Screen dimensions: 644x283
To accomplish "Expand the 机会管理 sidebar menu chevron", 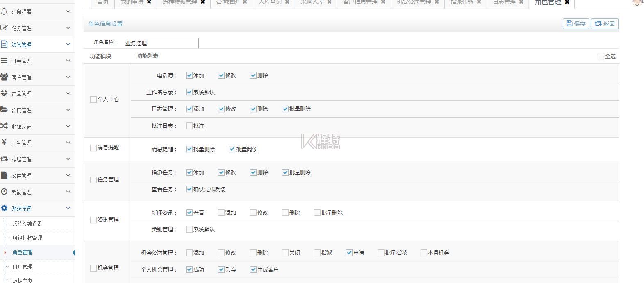I will click(x=68, y=61).
